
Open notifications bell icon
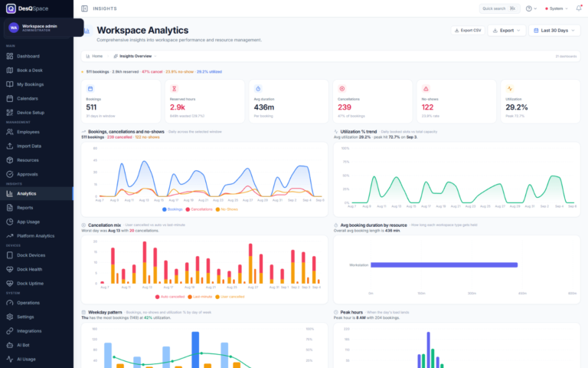click(x=579, y=8)
